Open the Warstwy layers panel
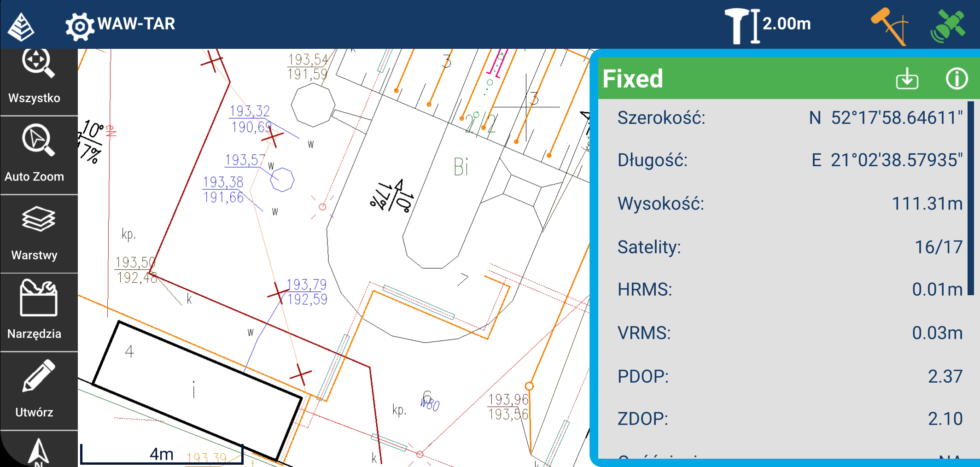This screenshot has width=980, height=467. (x=39, y=233)
